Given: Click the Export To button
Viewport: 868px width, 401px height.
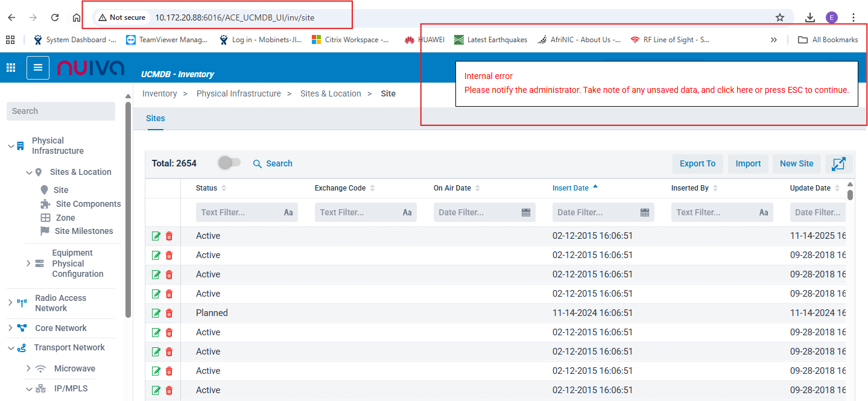Looking at the screenshot, I should tap(697, 163).
